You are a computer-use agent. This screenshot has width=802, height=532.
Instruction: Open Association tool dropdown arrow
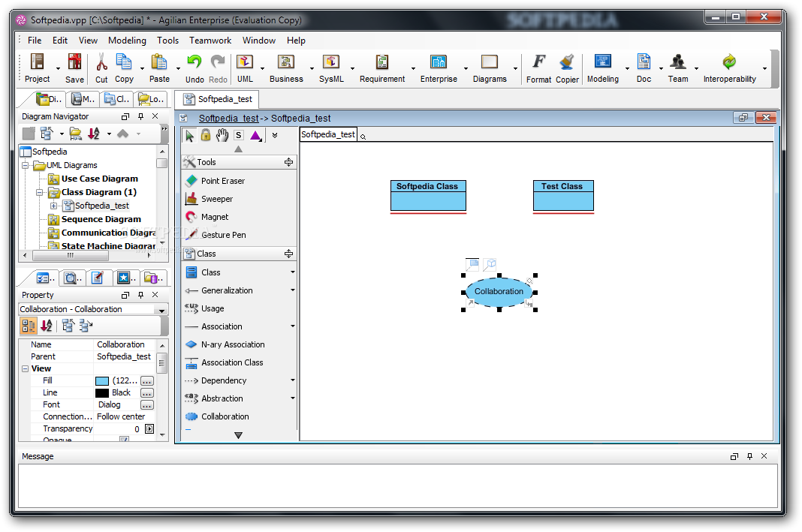(293, 326)
